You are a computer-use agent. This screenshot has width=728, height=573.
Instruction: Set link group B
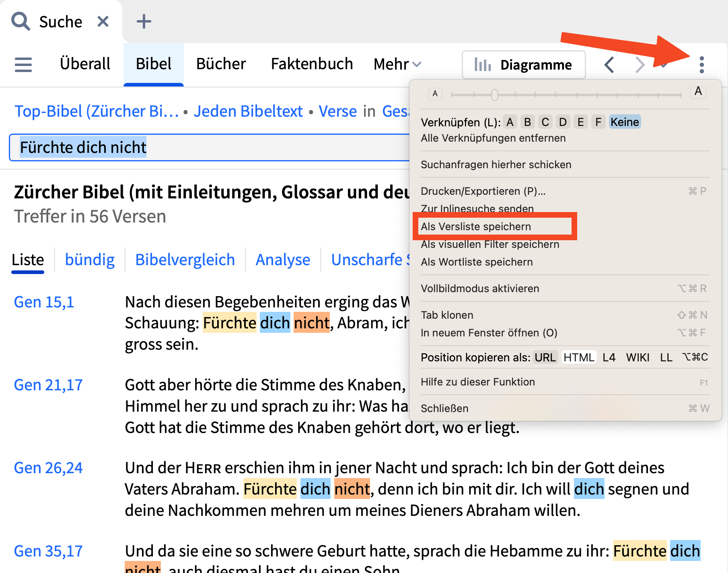click(x=528, y=122)
